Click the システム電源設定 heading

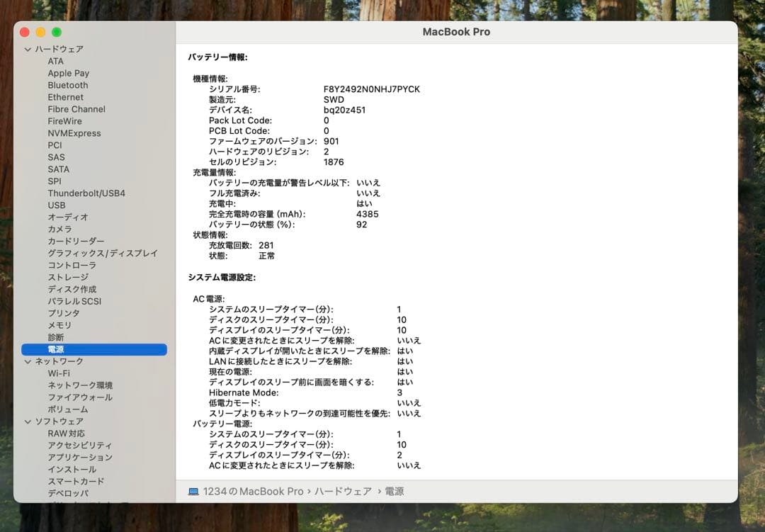(222, 278)
